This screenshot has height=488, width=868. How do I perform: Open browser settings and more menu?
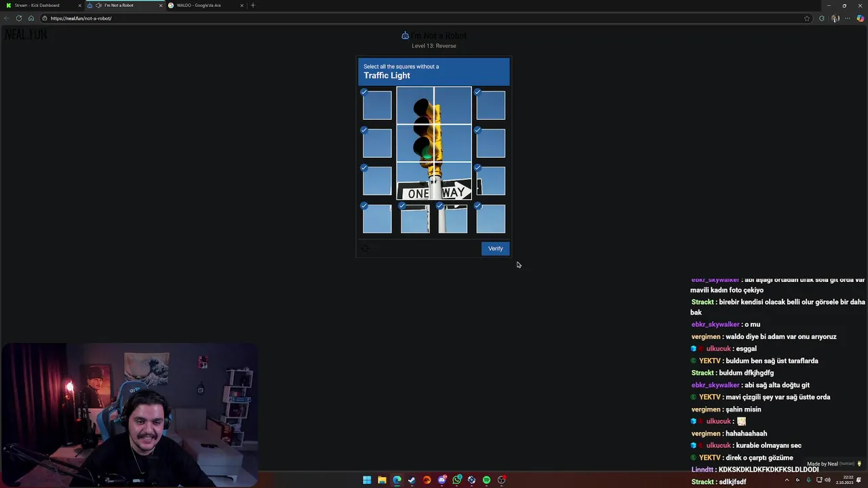(848, 18)
